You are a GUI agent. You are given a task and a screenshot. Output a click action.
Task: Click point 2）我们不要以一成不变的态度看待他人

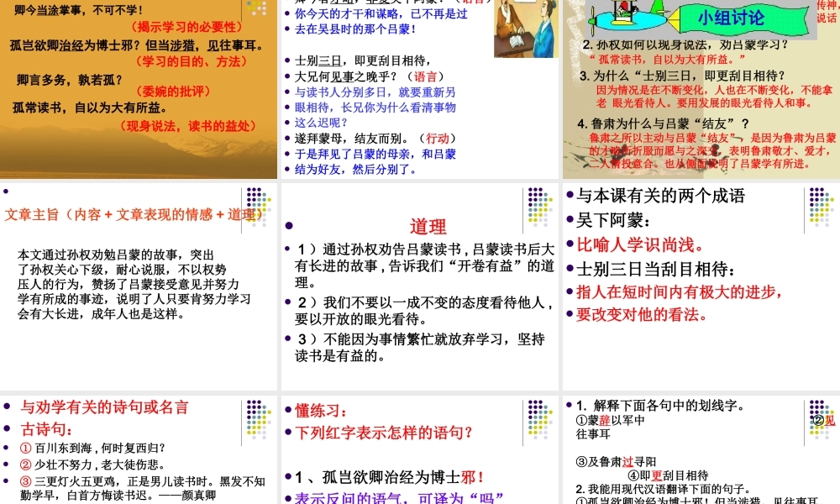424,311
